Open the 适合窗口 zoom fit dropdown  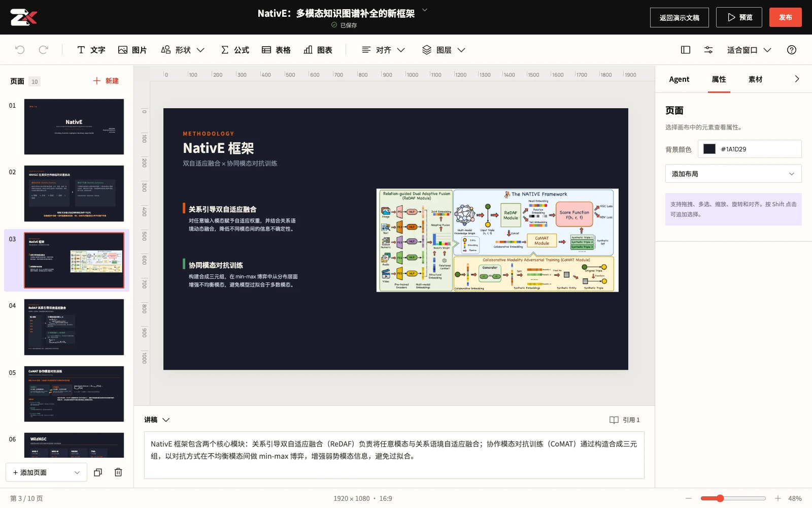pos(749,50)
